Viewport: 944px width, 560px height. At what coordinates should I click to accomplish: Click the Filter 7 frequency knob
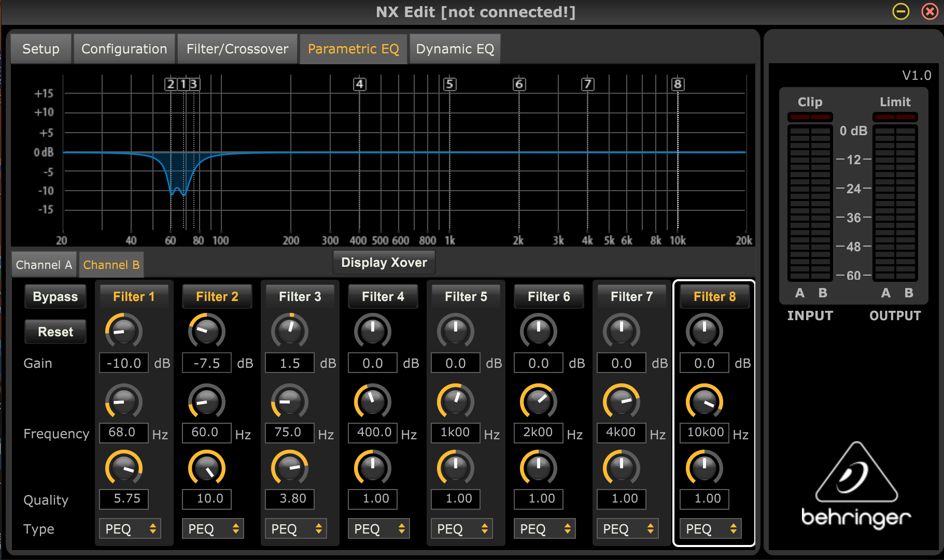click(622, 401)
